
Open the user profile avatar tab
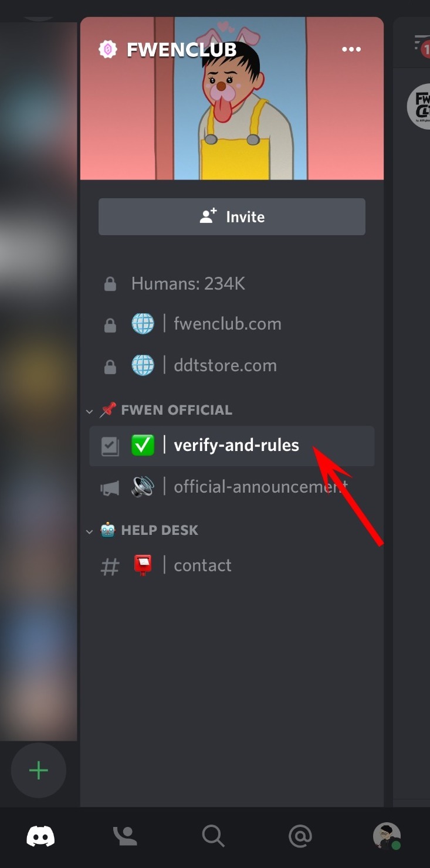(387, 836)
